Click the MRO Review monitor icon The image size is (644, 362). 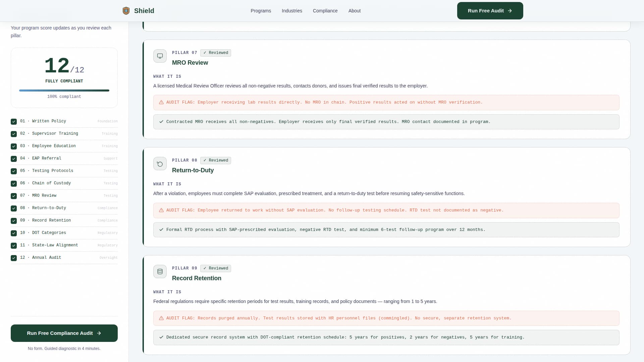[x=160, y=56]
